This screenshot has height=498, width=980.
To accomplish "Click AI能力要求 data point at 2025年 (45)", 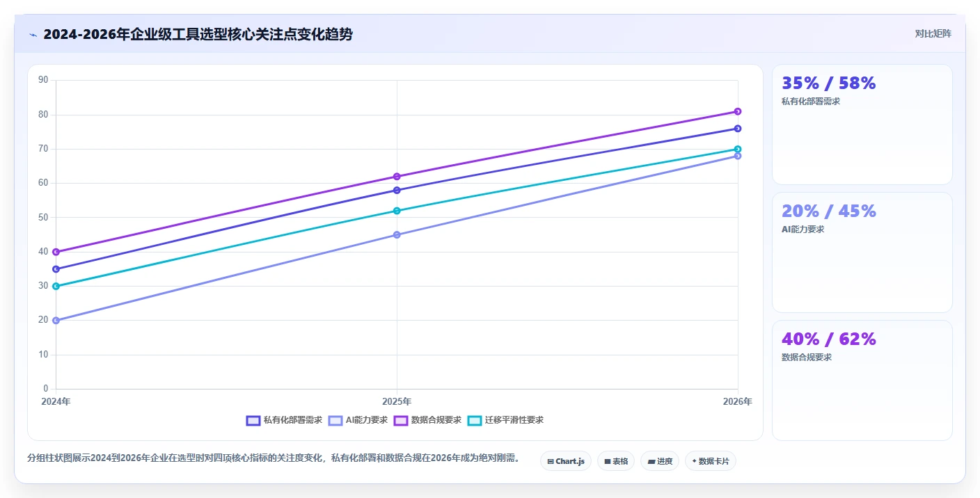I will coord(397,234).
